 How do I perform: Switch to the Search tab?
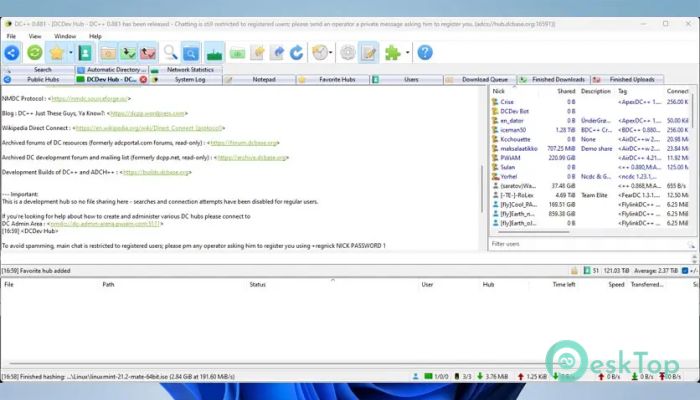pyautogui.click(x=38, y=70)
